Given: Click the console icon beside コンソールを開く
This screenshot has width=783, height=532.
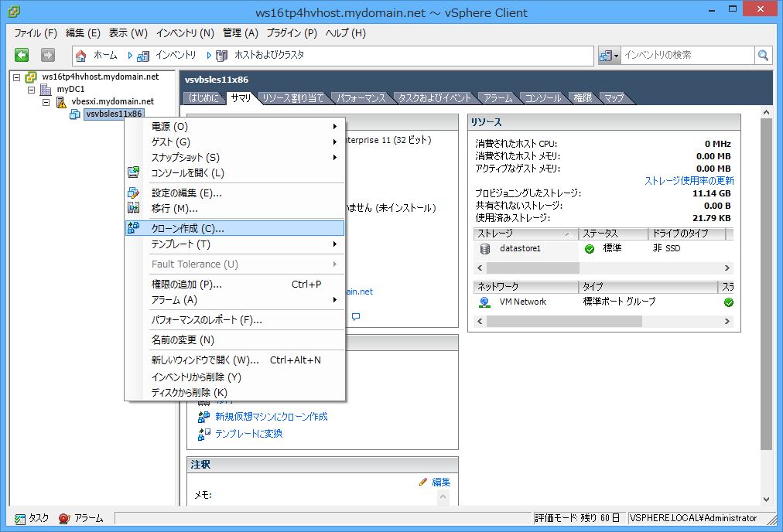Looking at the screenshot, I should [x=133, y=172].
